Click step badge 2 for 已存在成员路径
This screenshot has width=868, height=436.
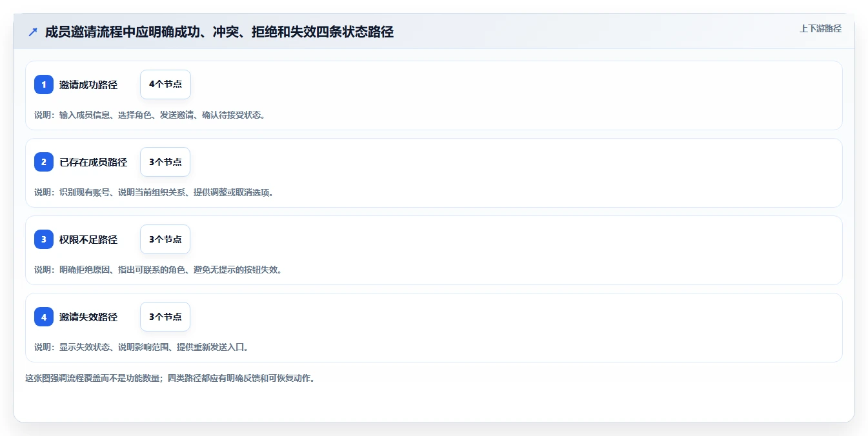[x=44, y=162]
